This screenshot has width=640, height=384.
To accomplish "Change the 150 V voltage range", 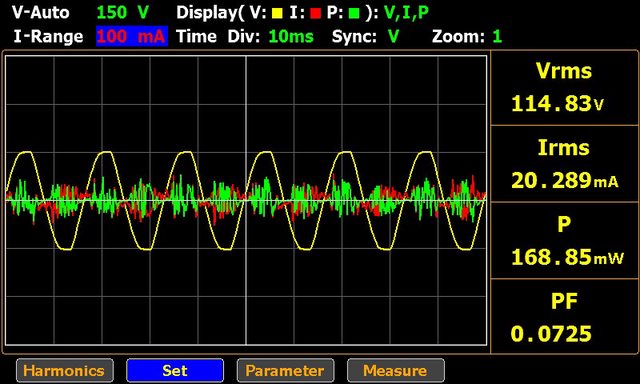I will click(x=123, y=13).
